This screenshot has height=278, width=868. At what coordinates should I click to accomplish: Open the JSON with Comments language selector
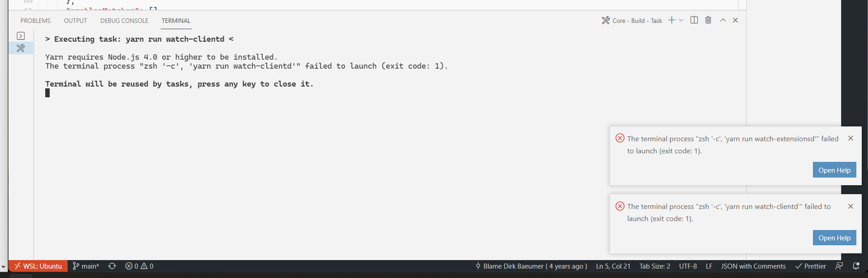click(753, 266)
